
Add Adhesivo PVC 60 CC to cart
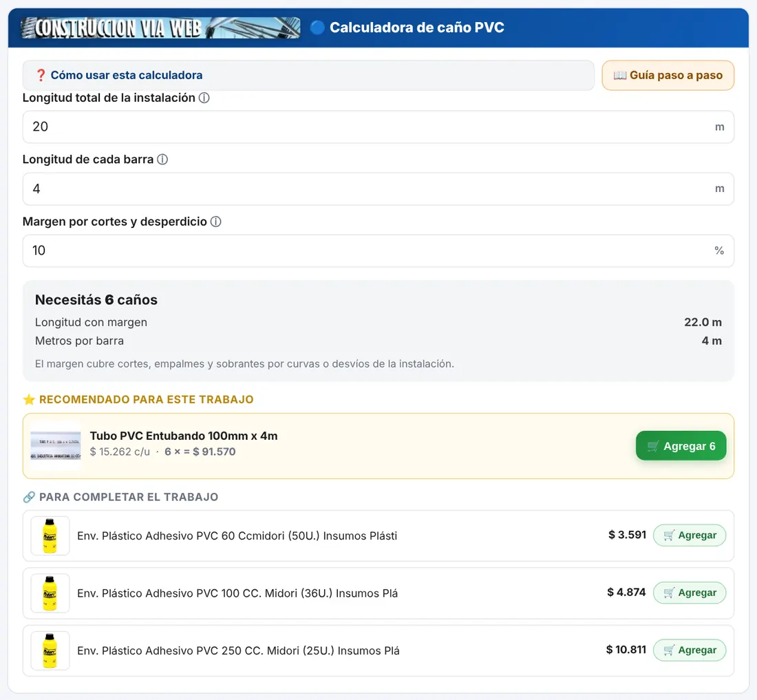tap(690, 535)
